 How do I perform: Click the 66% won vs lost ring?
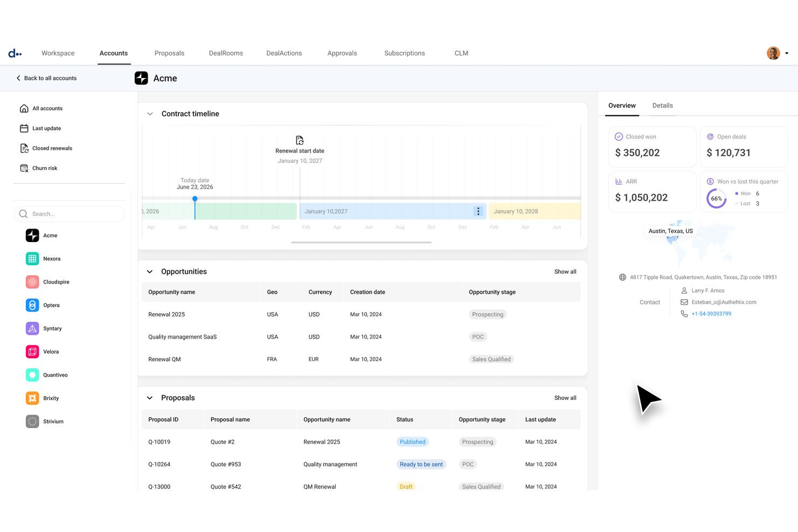716,198
